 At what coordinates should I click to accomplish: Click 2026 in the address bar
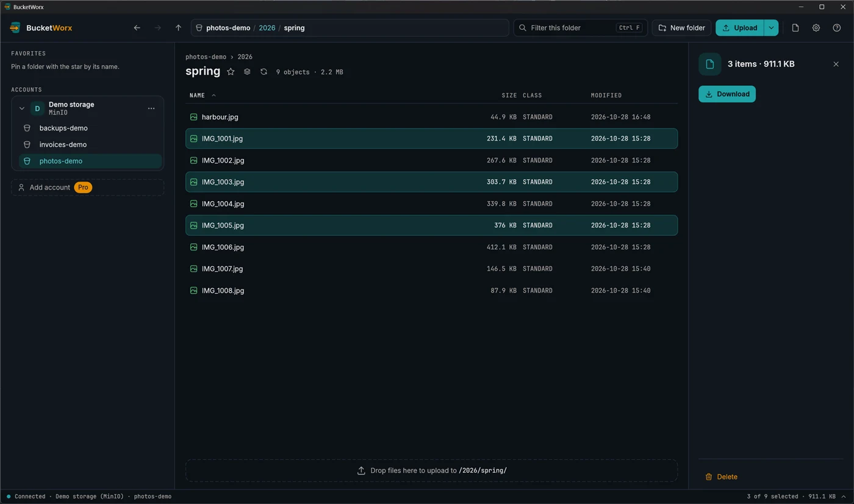click(x=267, y=27)
